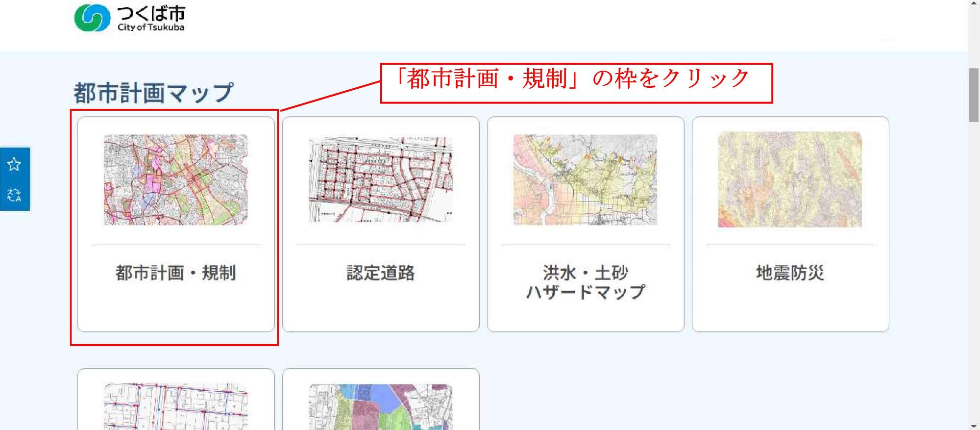Screen dimensions: 980x430
Task: Click the 地震防災 card label
Action: pos(790,273)
